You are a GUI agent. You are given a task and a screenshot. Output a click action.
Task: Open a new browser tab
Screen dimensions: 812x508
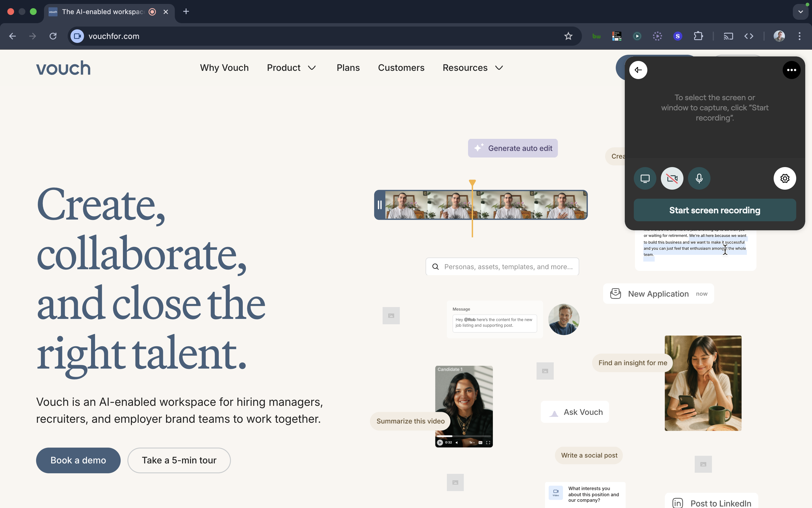pos(186,11)
